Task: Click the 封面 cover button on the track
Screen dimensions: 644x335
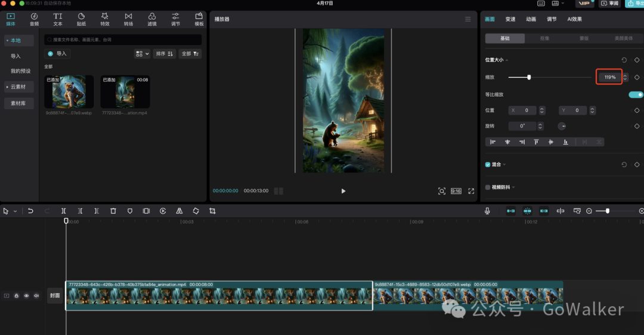Action: click(55, 296)
